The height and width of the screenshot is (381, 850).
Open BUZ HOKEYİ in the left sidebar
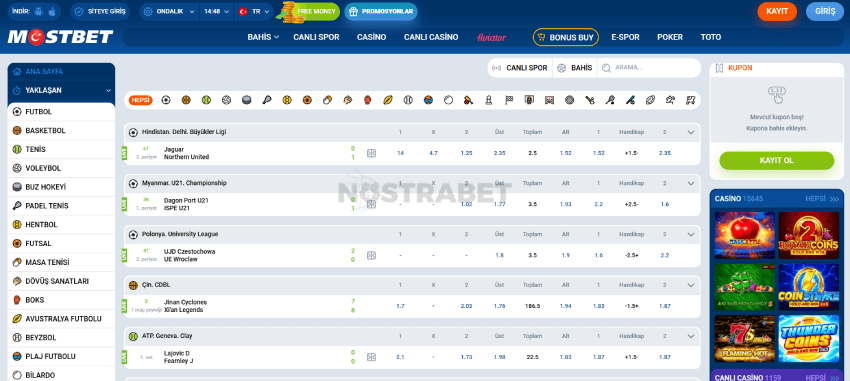click(61, 187)
